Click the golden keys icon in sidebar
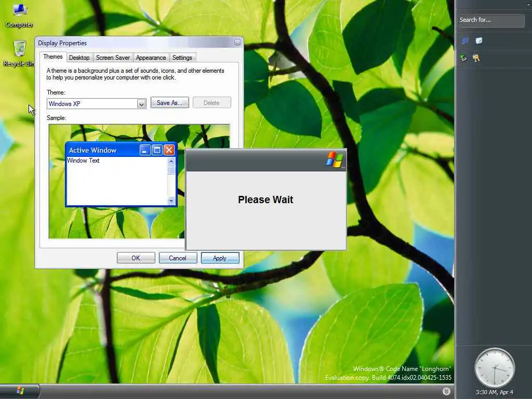 pos(476,58)
